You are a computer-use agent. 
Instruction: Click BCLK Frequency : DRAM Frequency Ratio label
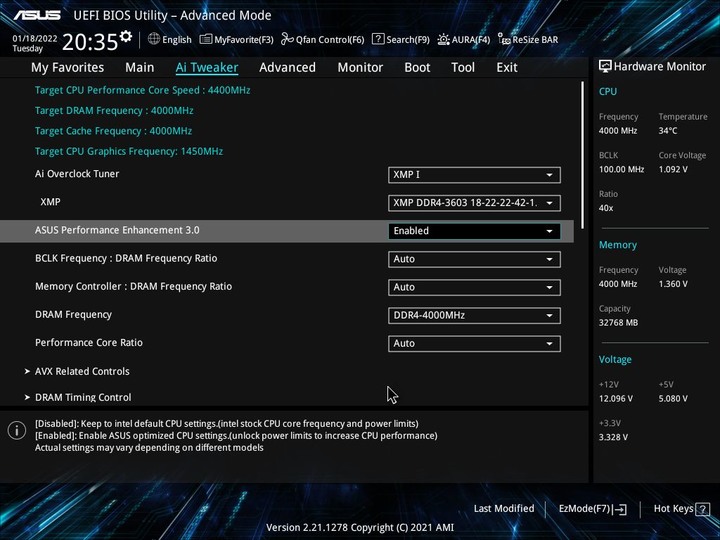pos(126,258)
